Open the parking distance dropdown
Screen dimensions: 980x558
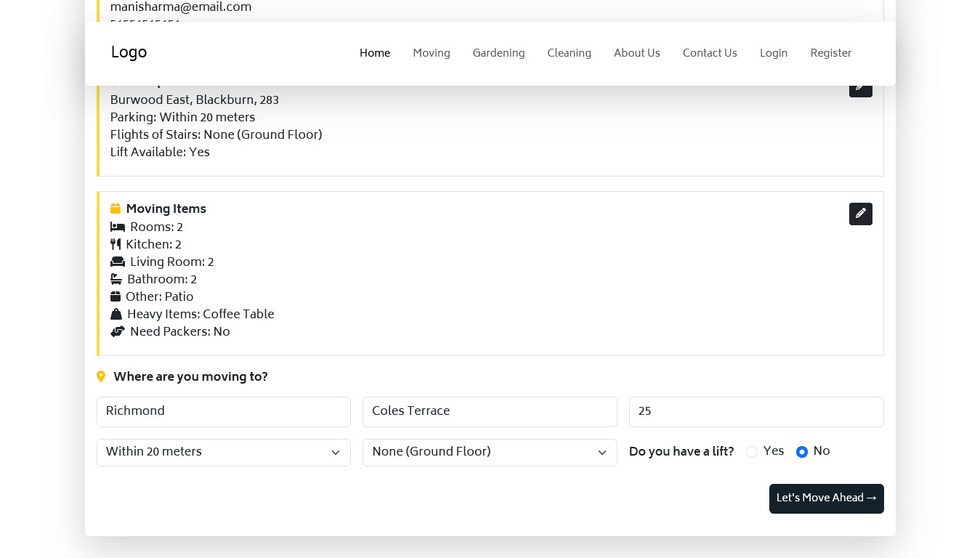[224, 452]
